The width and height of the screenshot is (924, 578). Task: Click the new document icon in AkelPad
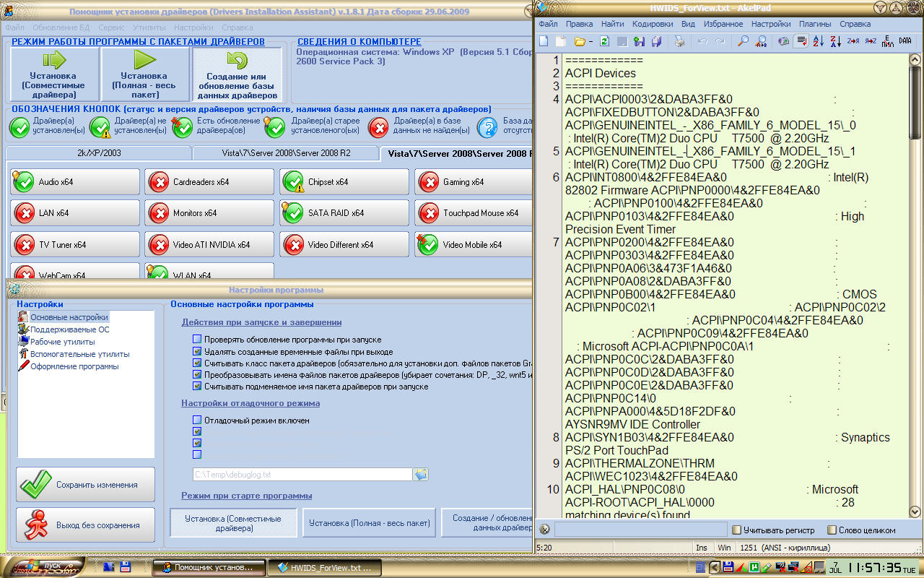click(544, 41)
